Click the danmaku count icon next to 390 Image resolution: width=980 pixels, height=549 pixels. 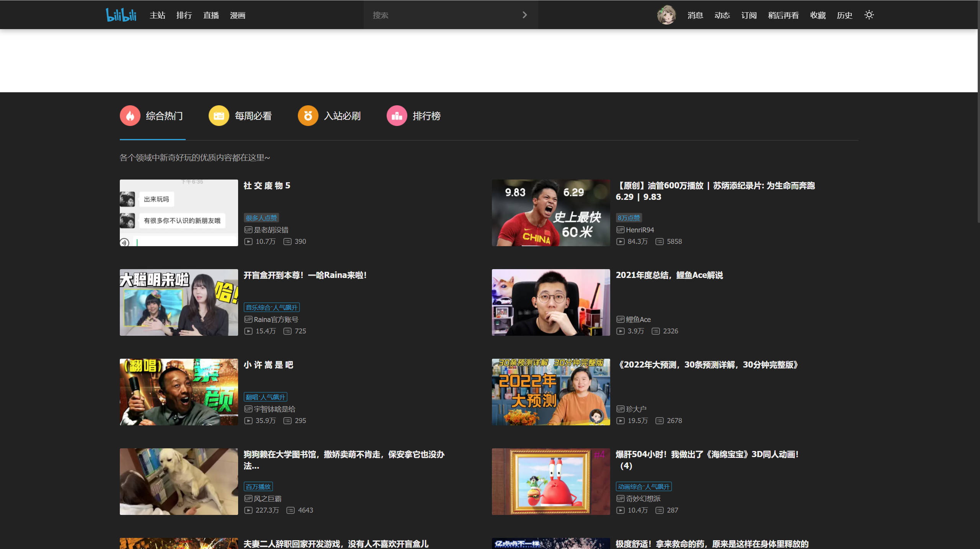click(287, 242)
